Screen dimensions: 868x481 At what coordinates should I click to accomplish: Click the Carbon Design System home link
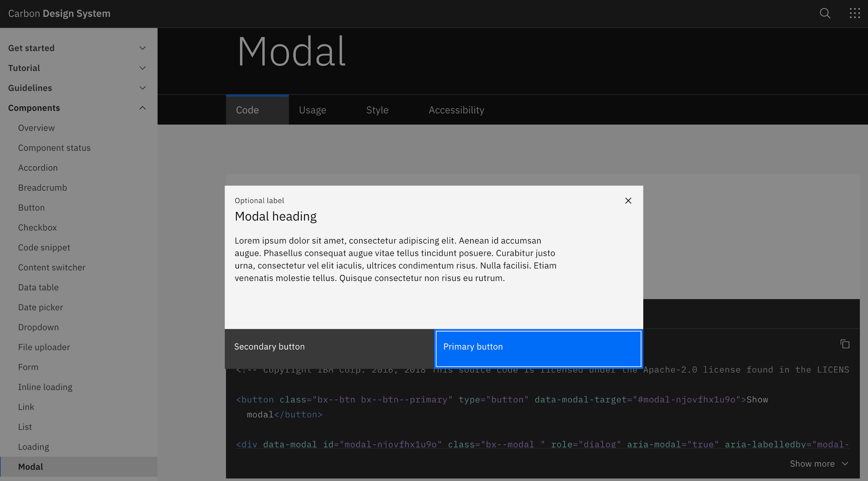(59, 13)
